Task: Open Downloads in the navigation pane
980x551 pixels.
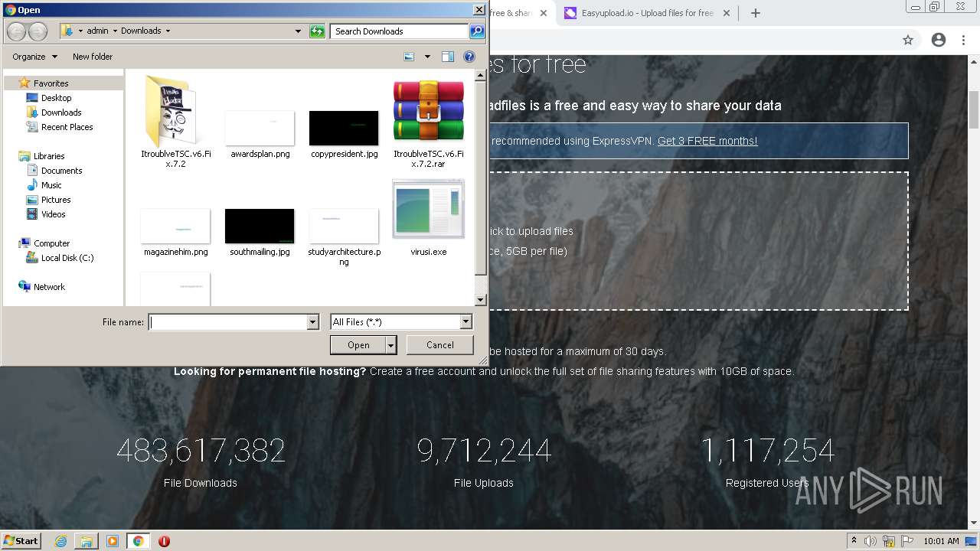Action: coord(61,112)
